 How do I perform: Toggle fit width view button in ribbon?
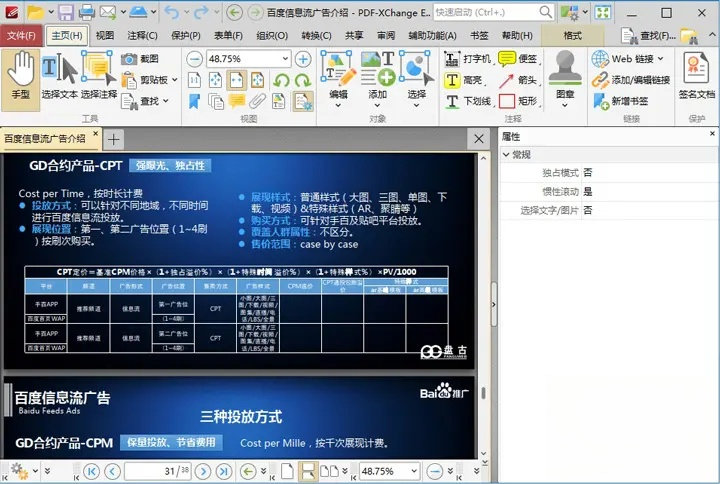(236, 80)
